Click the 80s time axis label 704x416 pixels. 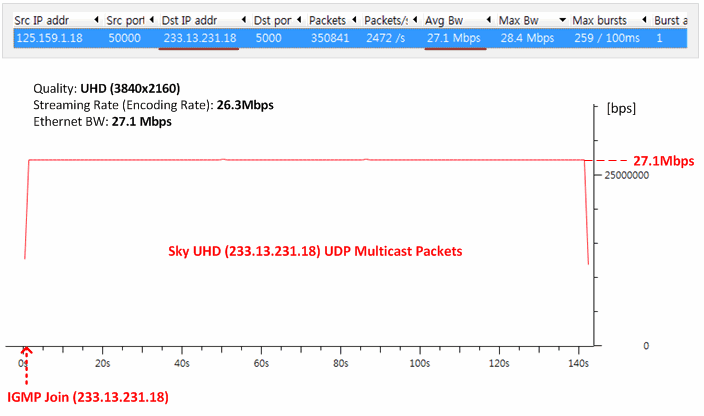point(340,363)
